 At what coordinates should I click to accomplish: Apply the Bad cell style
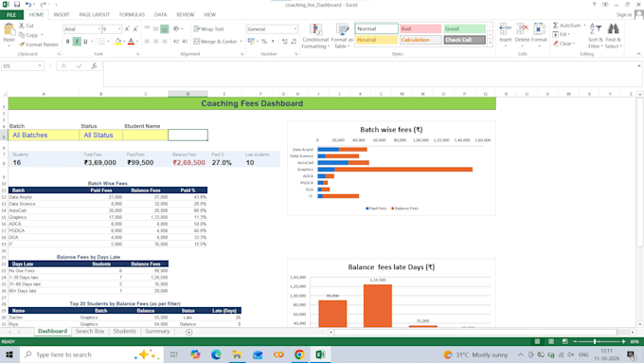click(420, 28)
